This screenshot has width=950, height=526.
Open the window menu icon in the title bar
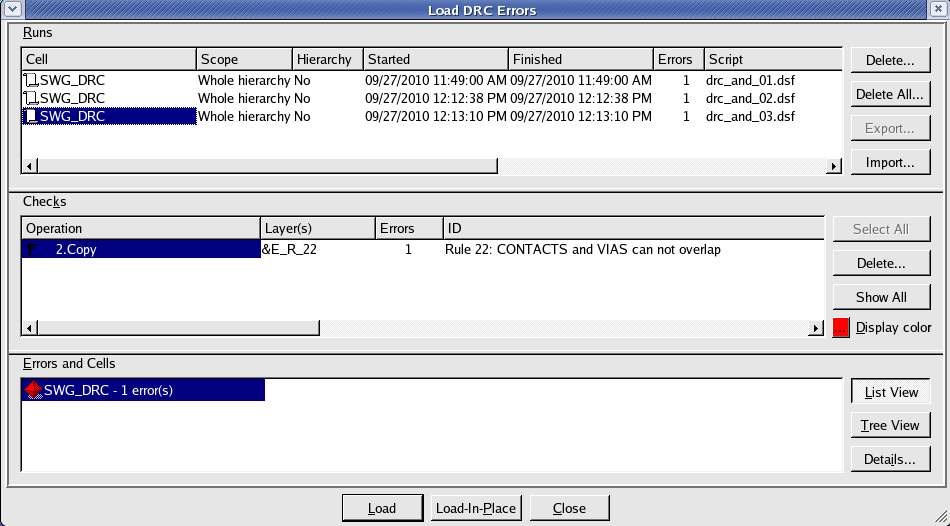click(x=11, y=10)
